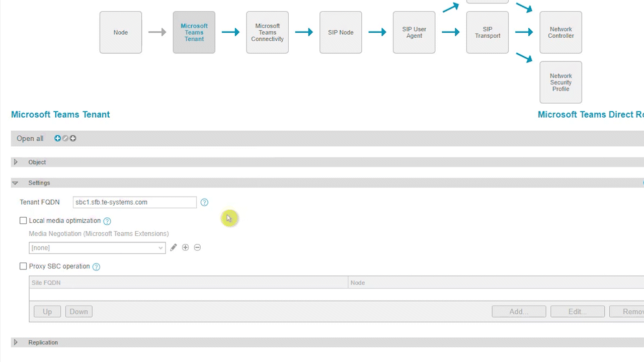644x362 pixels.
Task: Click the blue plus icon beside Open all
Action: tap(57, 138)
